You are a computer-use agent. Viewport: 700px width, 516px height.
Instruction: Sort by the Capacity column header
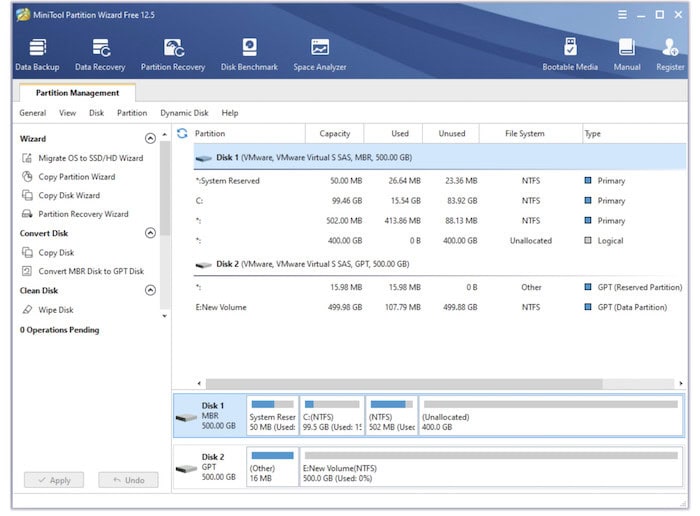(x=335, y=133)
